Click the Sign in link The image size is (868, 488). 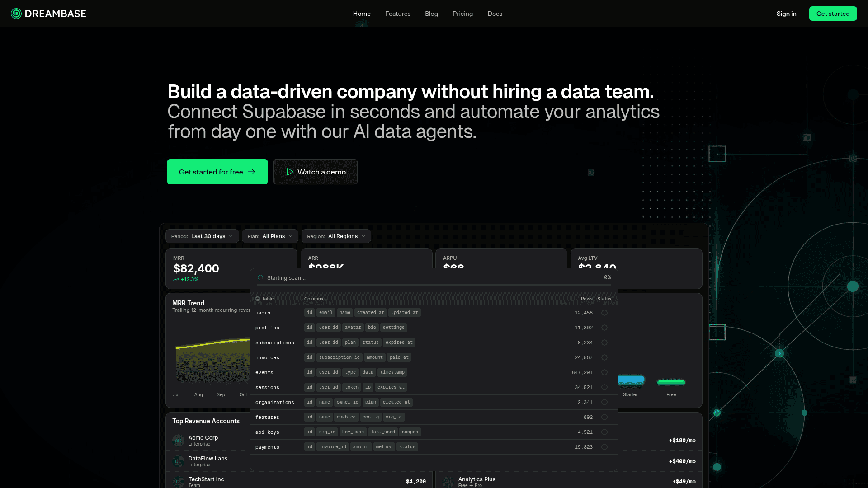point(786,14)
